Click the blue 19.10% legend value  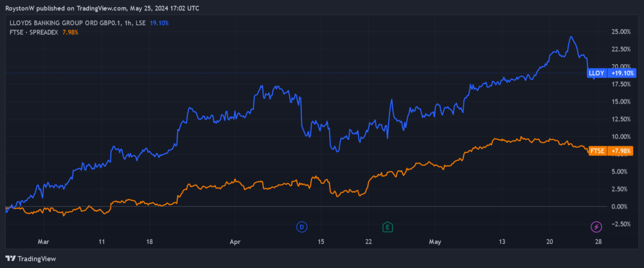(x=158, y=23)
